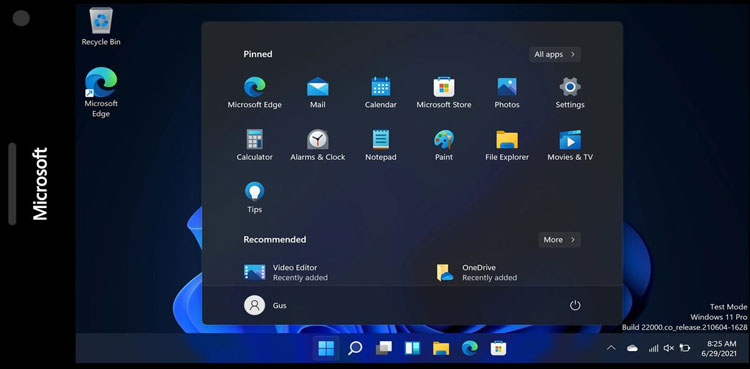Open recommended OneDrive item

pos(476,272)
